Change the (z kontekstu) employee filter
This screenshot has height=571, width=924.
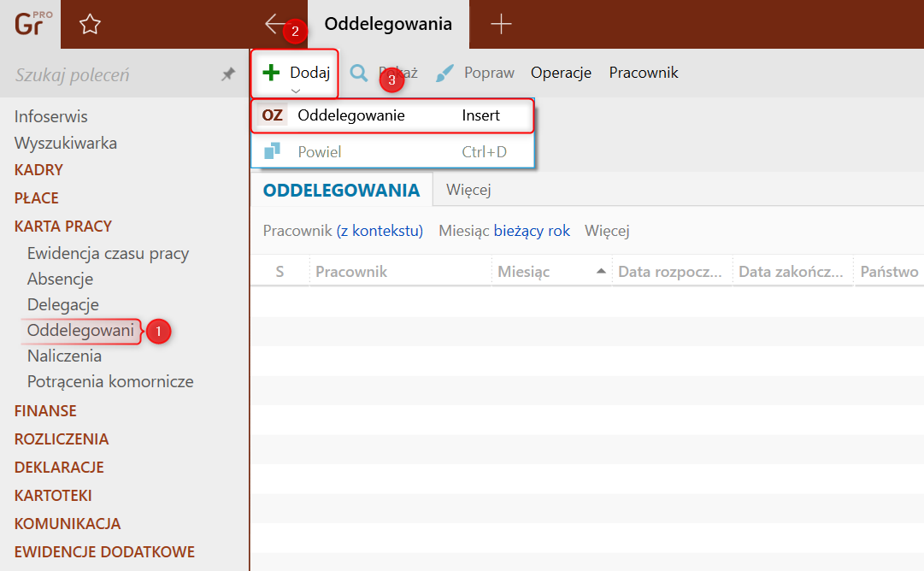coord(380,231)
